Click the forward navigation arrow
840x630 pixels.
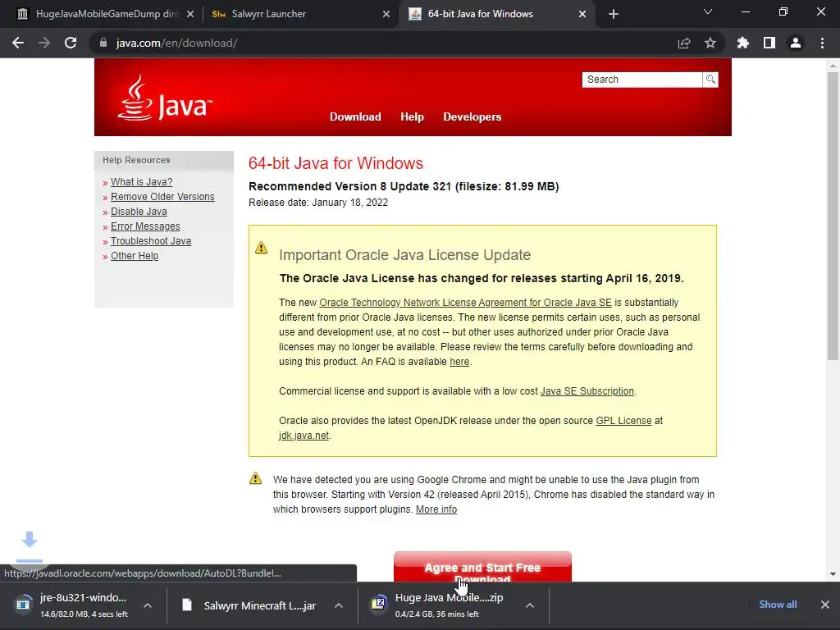[44, 43]
